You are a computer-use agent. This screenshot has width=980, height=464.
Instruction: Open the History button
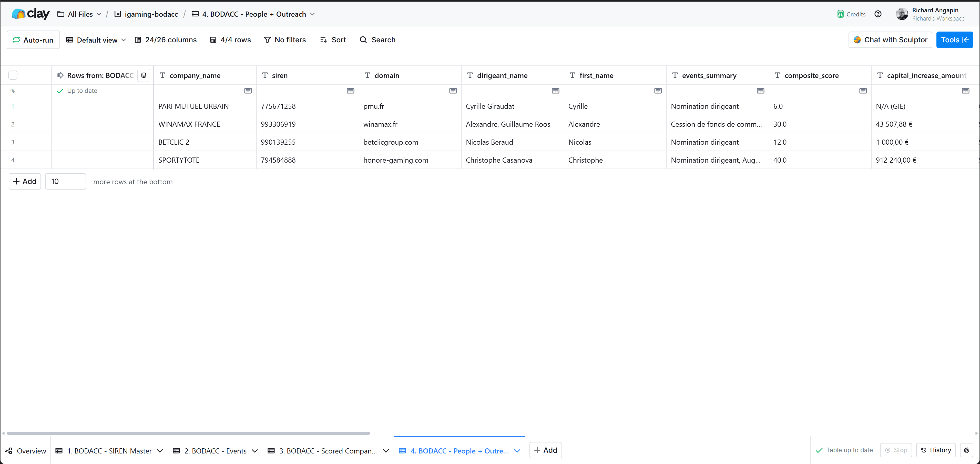tap(935, 450)
